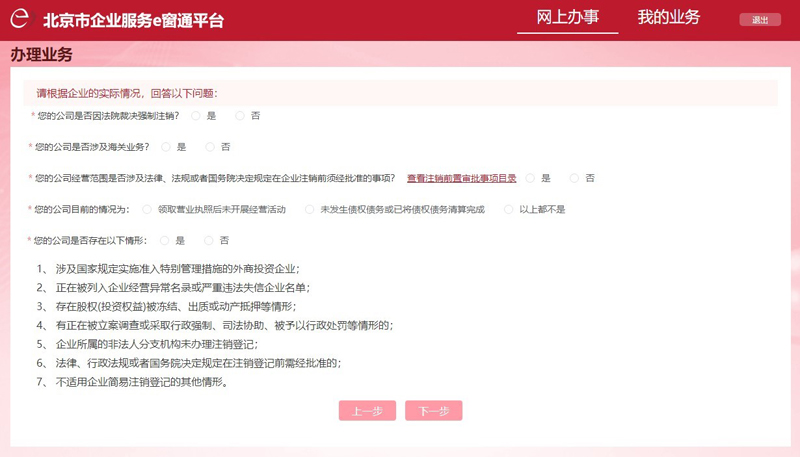Select 否 for 法院裁决强制注销 question

240,116
